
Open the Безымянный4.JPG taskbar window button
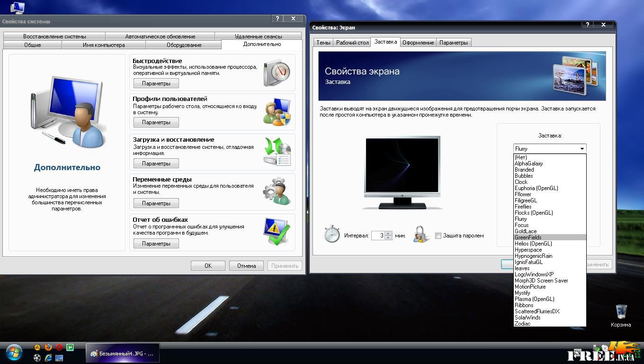point(123,353)
